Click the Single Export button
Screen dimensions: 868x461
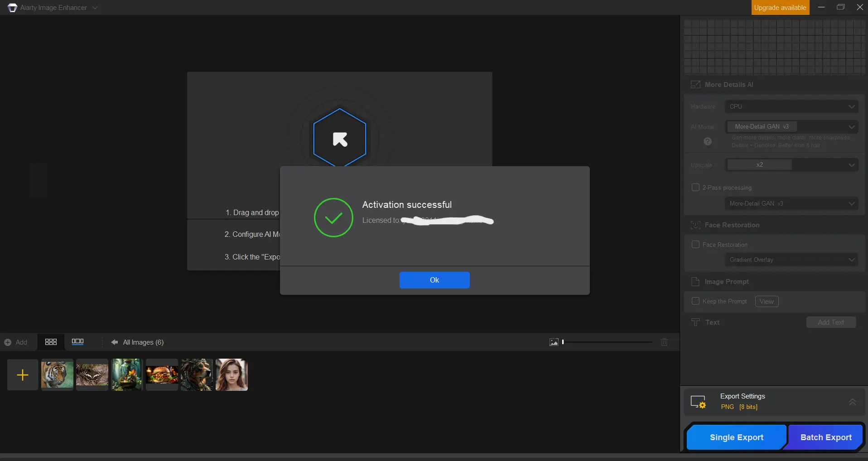(x=736, y=437)
